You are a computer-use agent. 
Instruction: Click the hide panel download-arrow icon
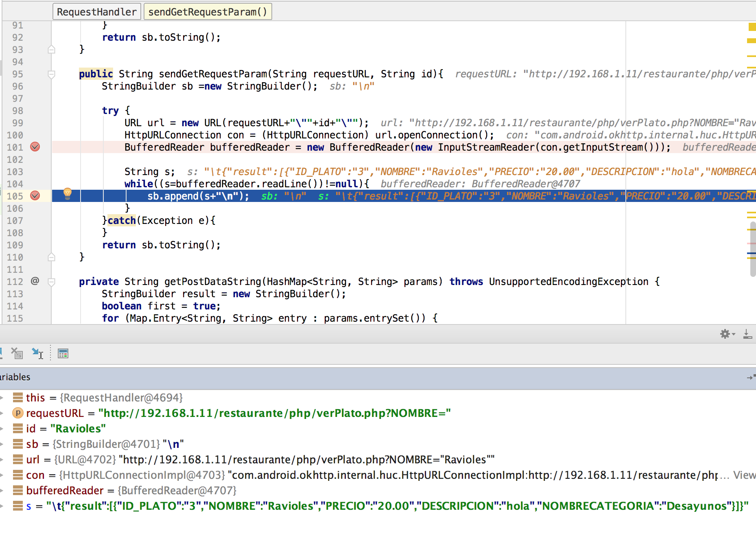(747, 334)
